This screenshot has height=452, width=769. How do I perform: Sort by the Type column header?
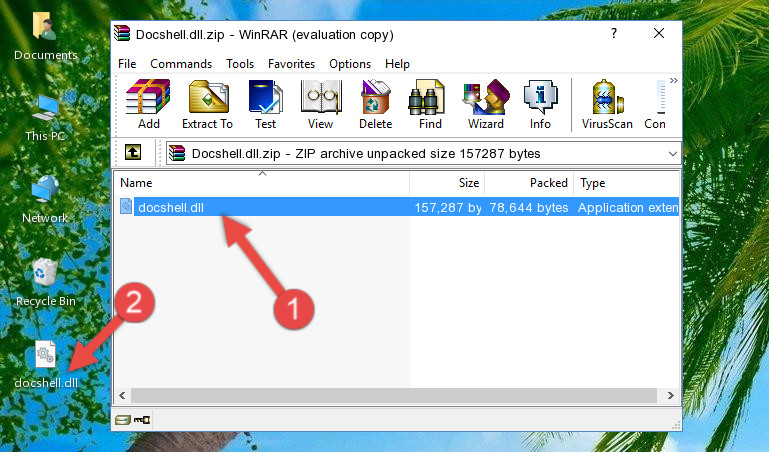[x=626, y=183]
